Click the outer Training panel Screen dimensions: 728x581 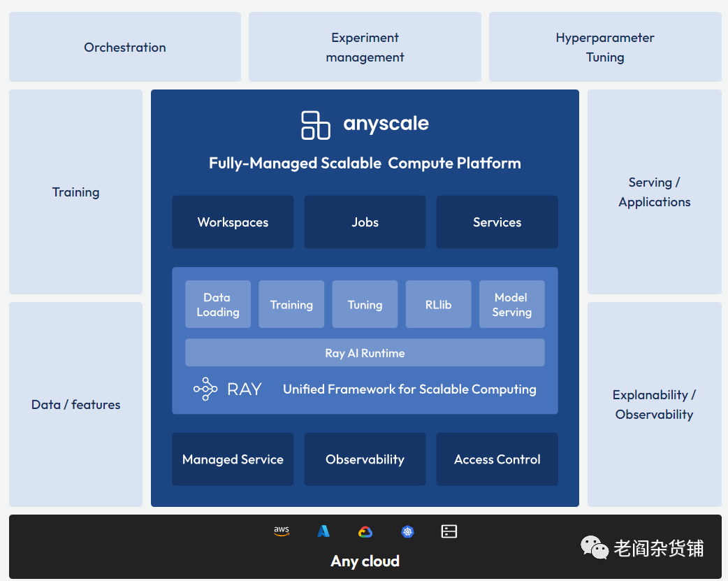75,192
